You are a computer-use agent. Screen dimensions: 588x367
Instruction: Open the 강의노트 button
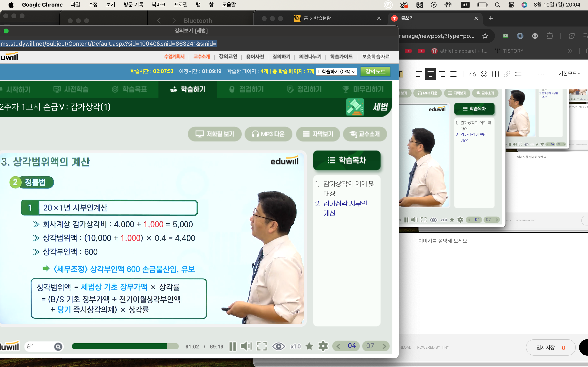pyautogui.click(x=375, y=72)
